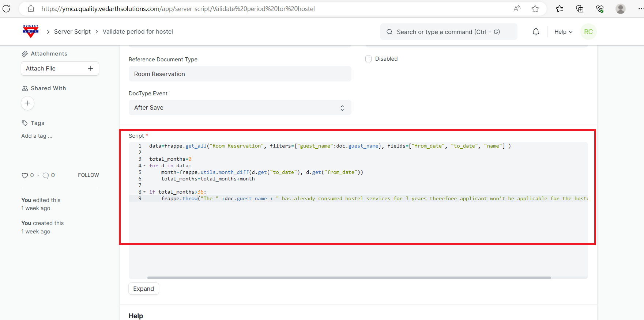The height and width of the screenshot is (320, 644).
Task: Open the notifications bell
Action: point(536,32)
